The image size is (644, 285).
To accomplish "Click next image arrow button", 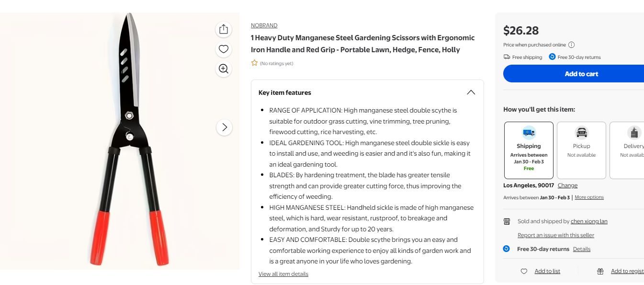I will [x=224, y=127].
